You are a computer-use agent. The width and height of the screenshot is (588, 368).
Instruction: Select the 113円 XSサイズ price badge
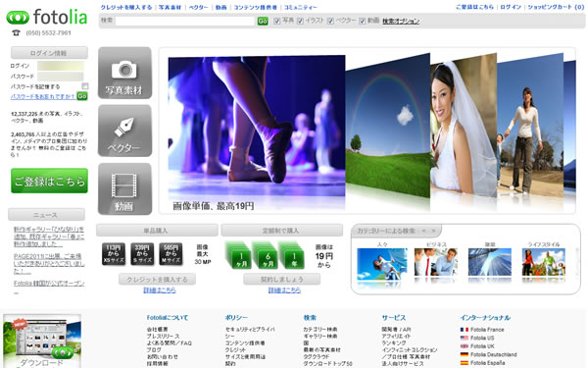point(114,254)
